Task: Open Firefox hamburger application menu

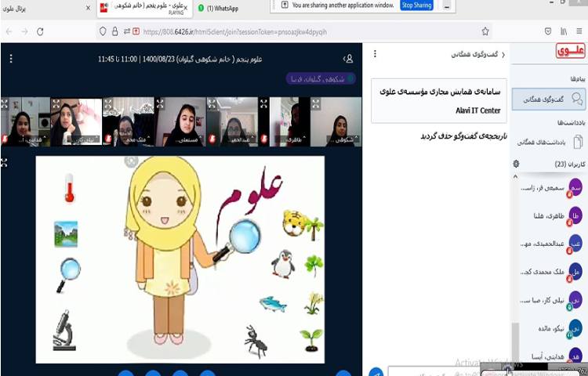Action: (x=579, y=32)
